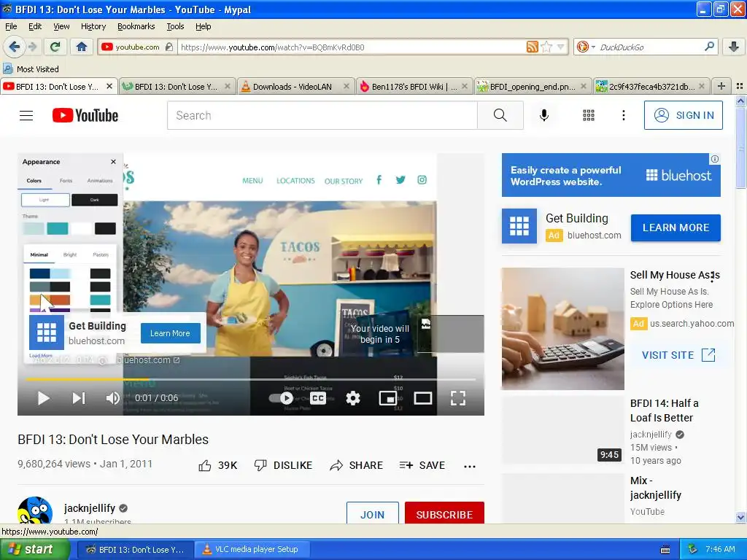Click the DISLIKE thumbs down button
The width and height of the screenshot is (747, 560).
[x=283, y=465]
